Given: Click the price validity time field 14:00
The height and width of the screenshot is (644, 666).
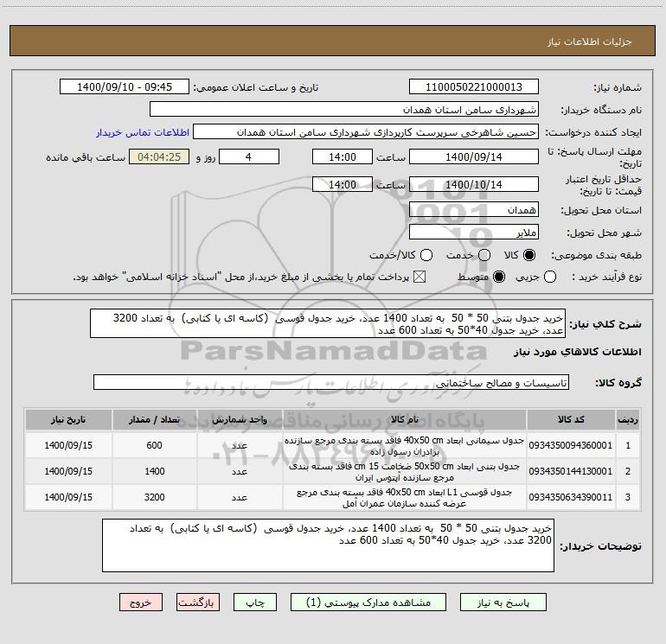Looking at the screenshot, I should pos(343,184).
